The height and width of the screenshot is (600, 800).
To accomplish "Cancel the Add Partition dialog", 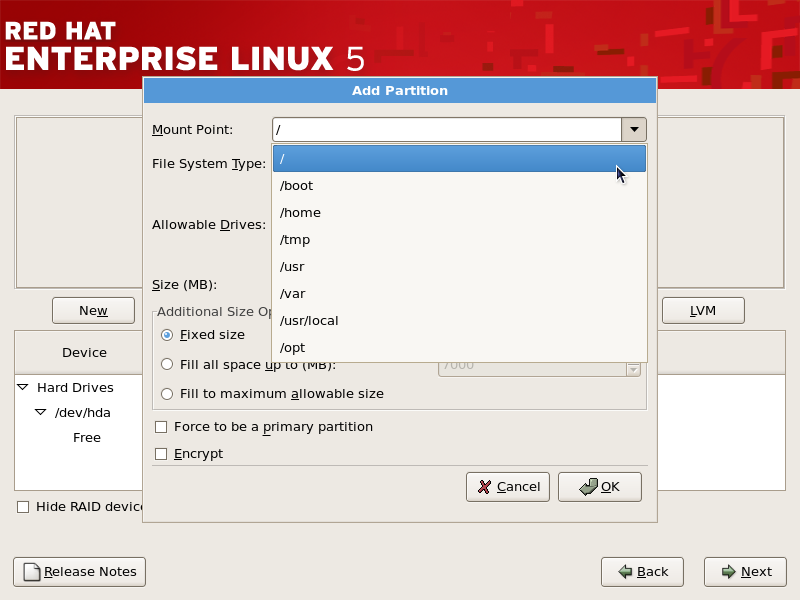I will [x=508, y=487].
